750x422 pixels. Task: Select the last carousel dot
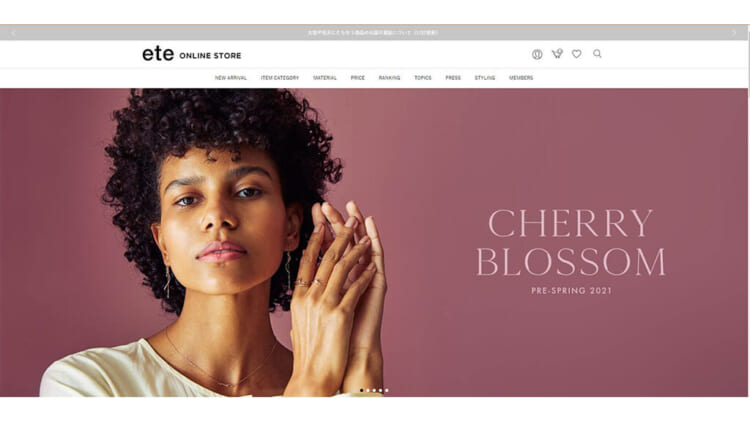point(386,390)
